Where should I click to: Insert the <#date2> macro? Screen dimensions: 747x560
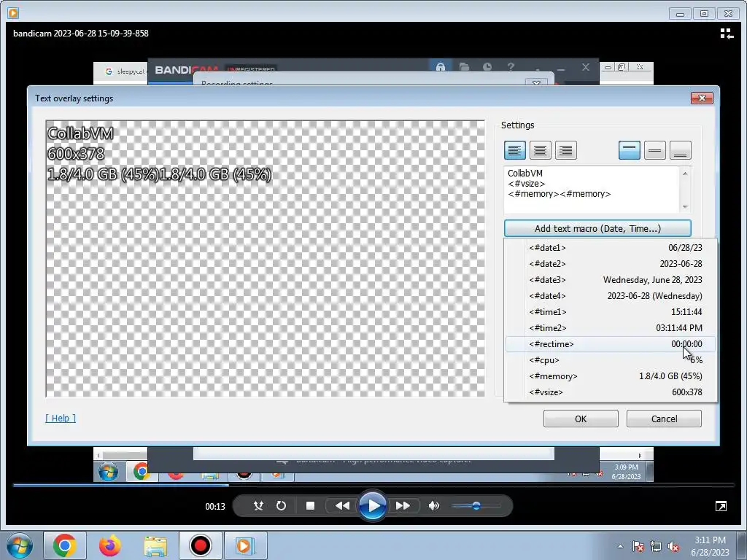(x=611, y=264)
